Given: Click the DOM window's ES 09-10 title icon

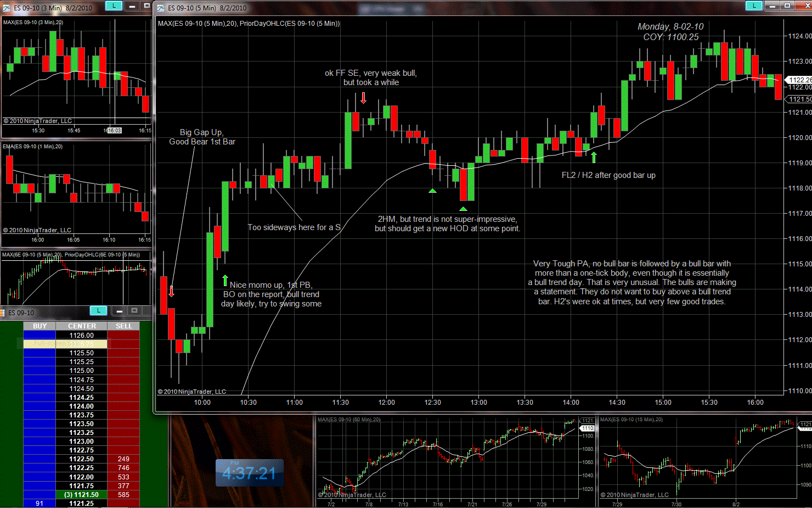Looking at the screenshot, I should pyautogui.click(x=3, y=312).
